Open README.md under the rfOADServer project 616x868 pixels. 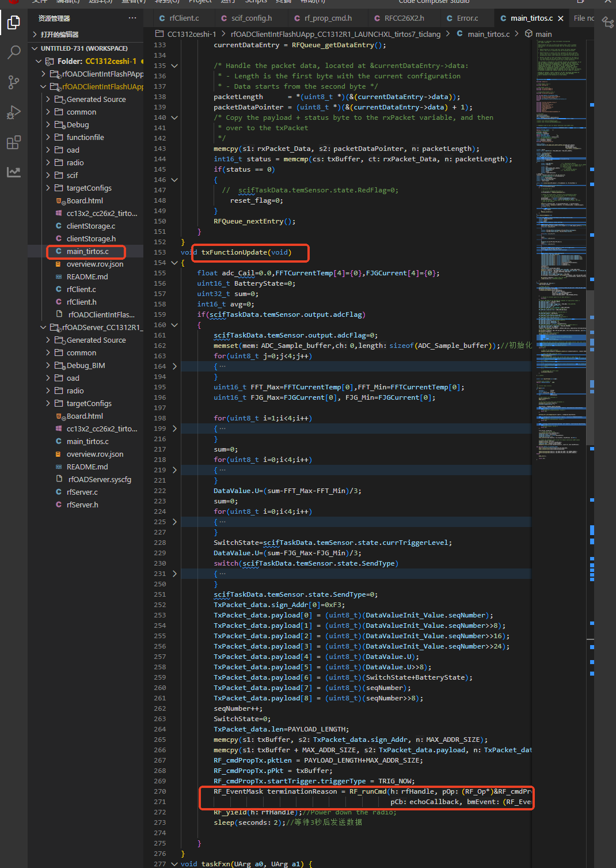(x=87, y=467)
